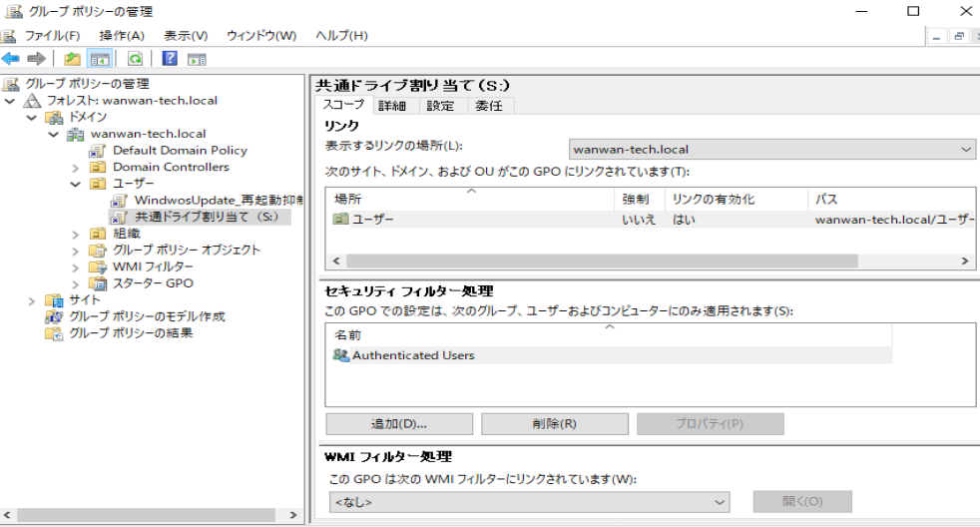Select 共通ドライブ割り当て (S:) in the tree
The image size is (980, 527).
pyautogui.click(x=200, y=217)
